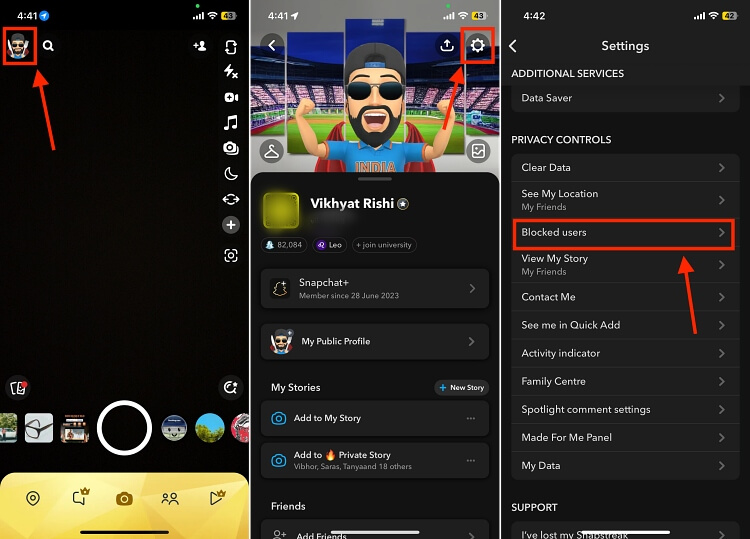Tap the video camera plus icon
Screen dimensions: 750x539
(231, 98)
